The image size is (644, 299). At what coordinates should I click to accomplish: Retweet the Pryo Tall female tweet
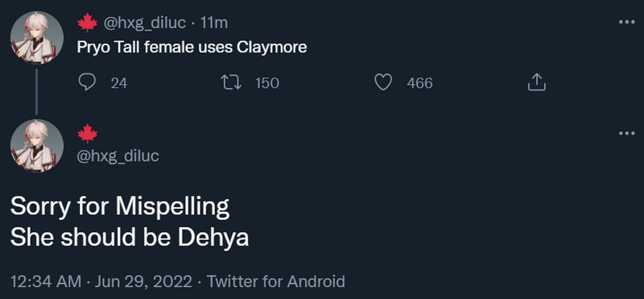pos(230,83)
